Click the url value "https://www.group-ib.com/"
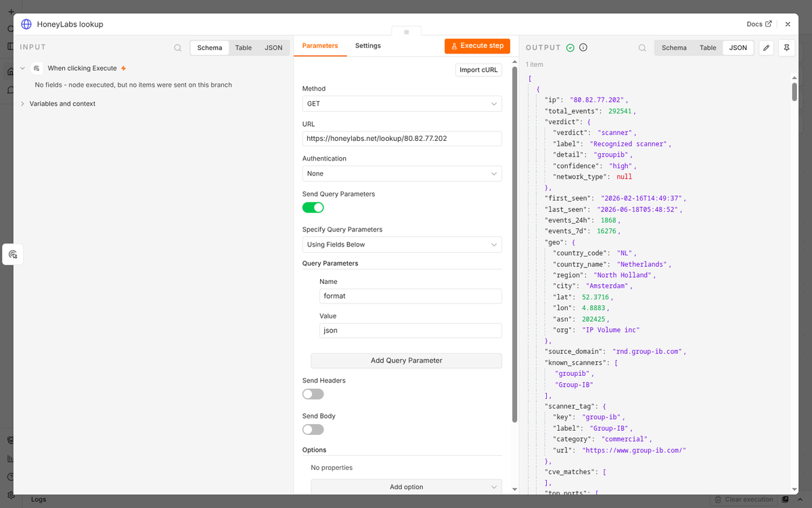This screenshot has width=812, height=508. tap(634, 450)
